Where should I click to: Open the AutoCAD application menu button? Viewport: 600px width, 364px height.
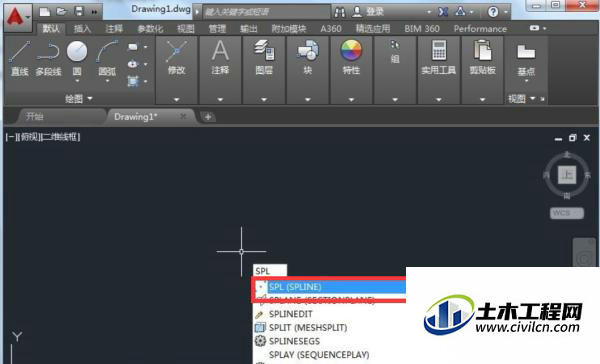click(x=18, y=18)
